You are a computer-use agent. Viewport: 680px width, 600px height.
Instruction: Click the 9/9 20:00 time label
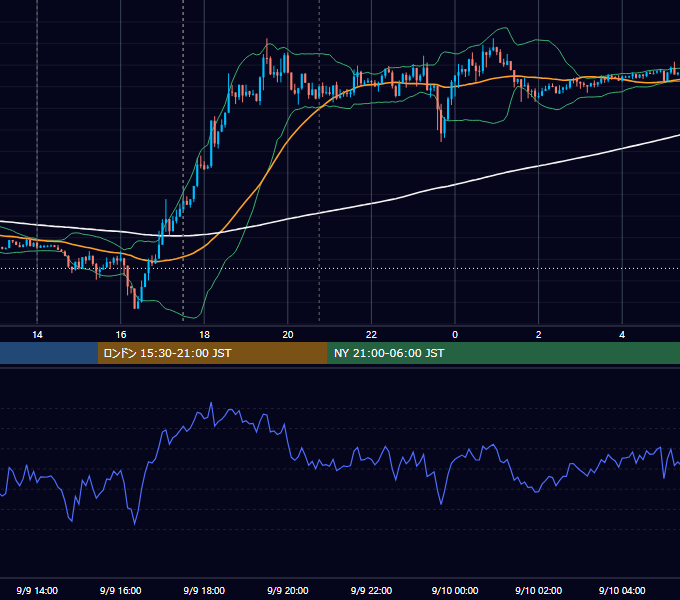[x=288, y=590]
